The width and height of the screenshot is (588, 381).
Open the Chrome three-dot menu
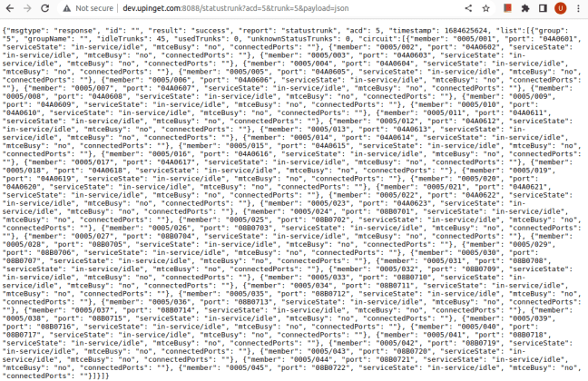pos(578,8)
